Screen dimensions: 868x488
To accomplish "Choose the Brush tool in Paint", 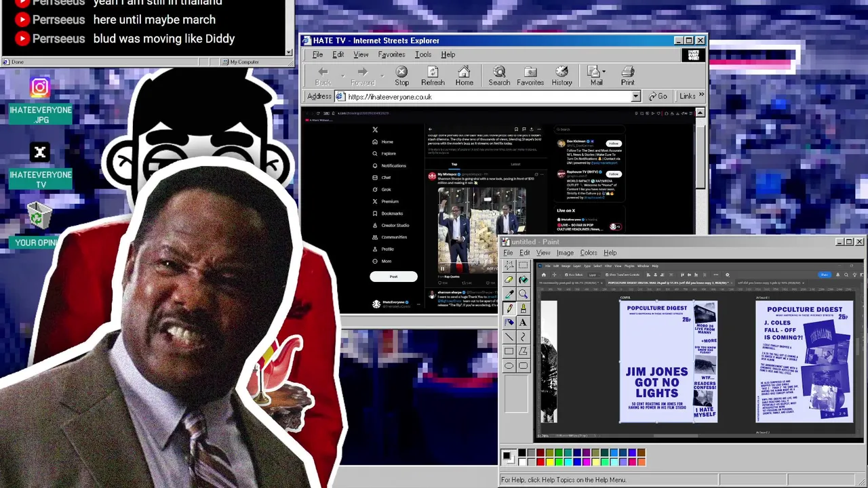I will coord(523,308).
